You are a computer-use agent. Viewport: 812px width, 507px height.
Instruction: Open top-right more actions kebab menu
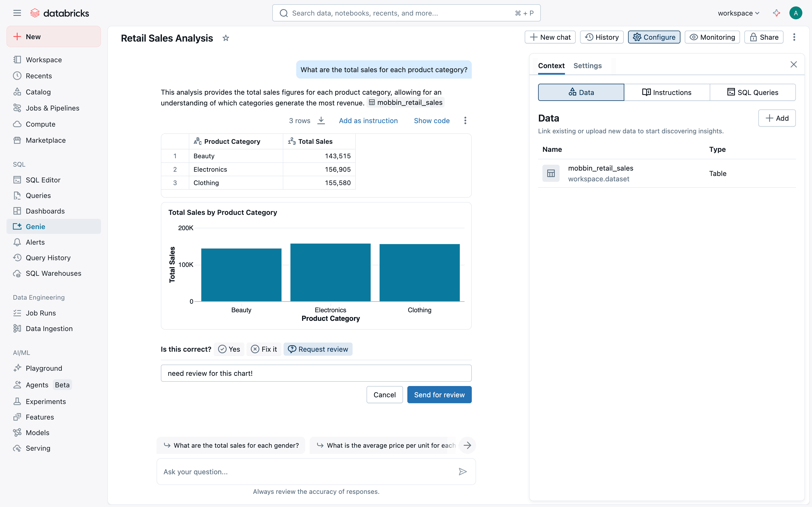[794, 37]
